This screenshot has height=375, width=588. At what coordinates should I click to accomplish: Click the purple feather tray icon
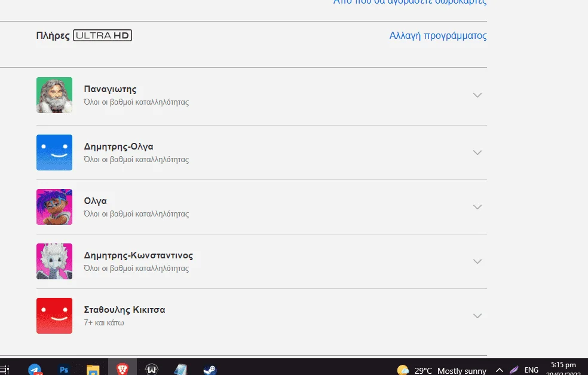coord(514,370)
